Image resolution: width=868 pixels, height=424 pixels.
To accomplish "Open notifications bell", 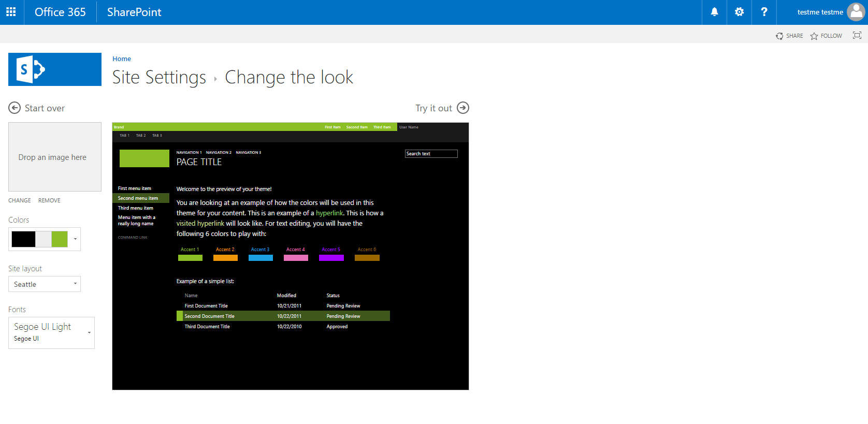I will point(714,12).
